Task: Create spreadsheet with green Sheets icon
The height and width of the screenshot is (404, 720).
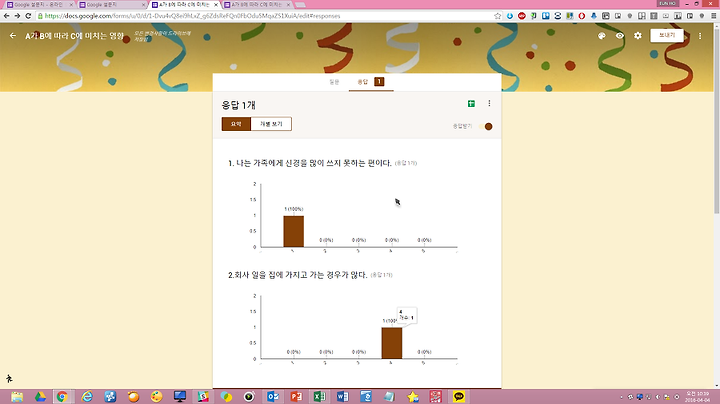Action: tap(471, 104)
